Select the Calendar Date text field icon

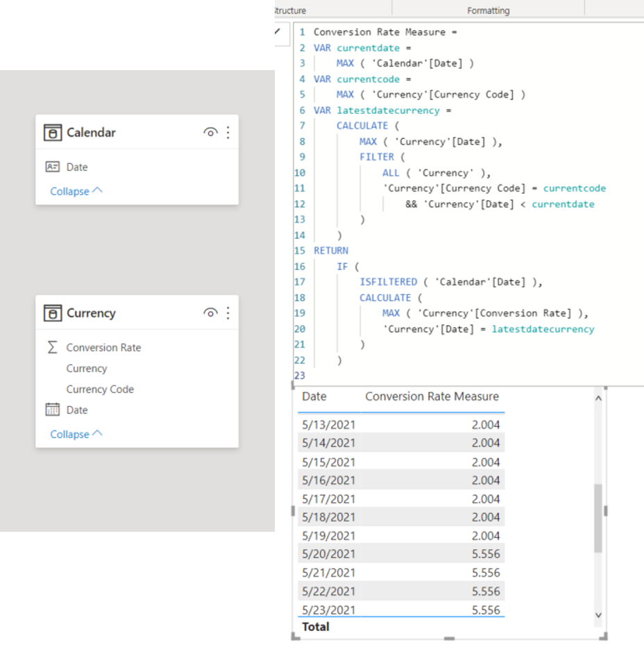pyautogui.click(x=52, y=167)
